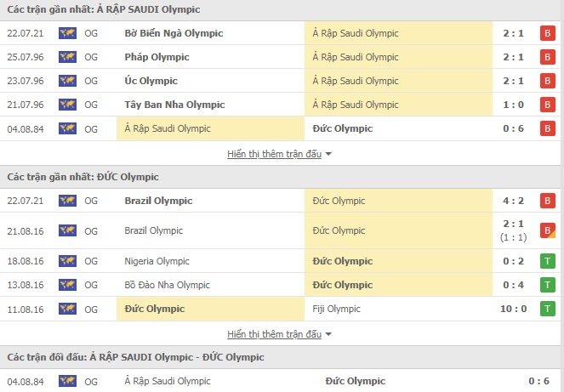This screenshot has height=392, width=564.
Task: Click the red B badge for Bờ Biển Ngà match
Action: tap(548, 33)
